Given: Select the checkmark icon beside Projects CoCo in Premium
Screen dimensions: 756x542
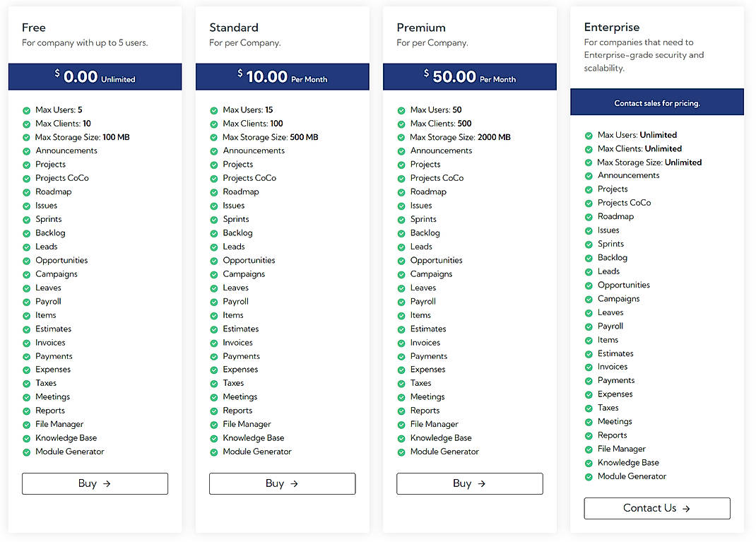Looking at the screenshot, I should pos(401,178).
